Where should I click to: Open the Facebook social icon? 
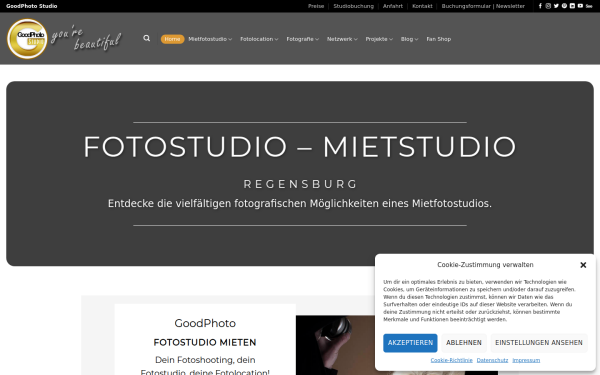click(x=540, y=6)
